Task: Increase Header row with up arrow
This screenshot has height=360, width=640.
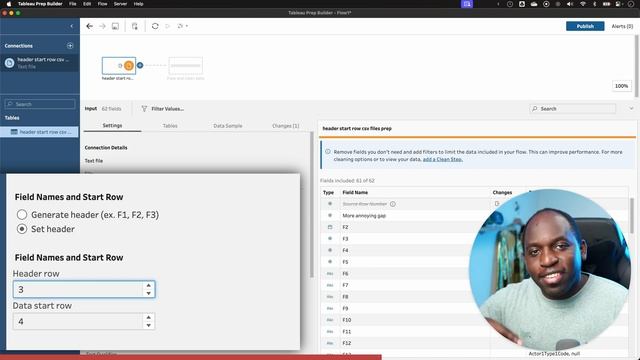Action: tap(149, 285)
